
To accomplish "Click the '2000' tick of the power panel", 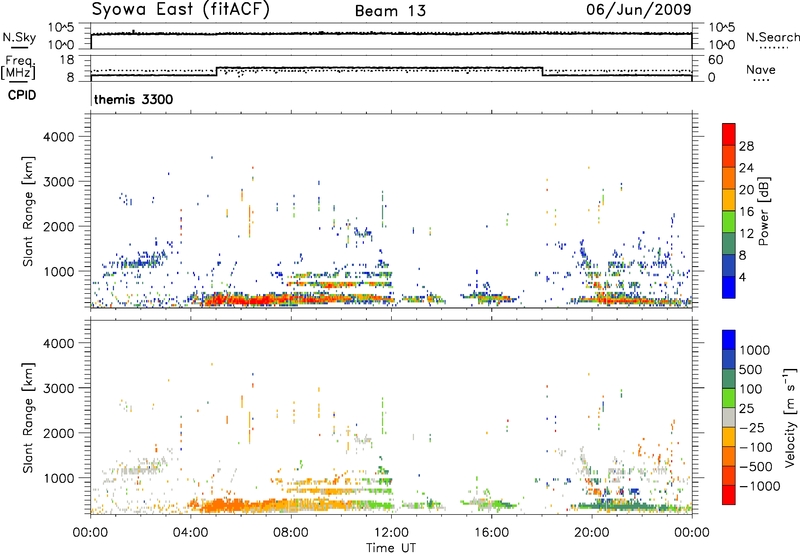I will tap(59, 226).
